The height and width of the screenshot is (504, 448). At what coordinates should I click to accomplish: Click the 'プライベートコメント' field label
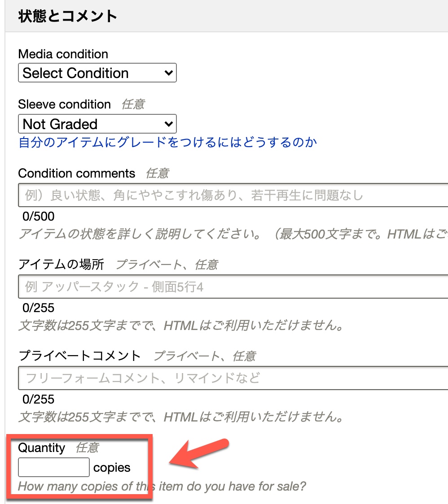79,356
